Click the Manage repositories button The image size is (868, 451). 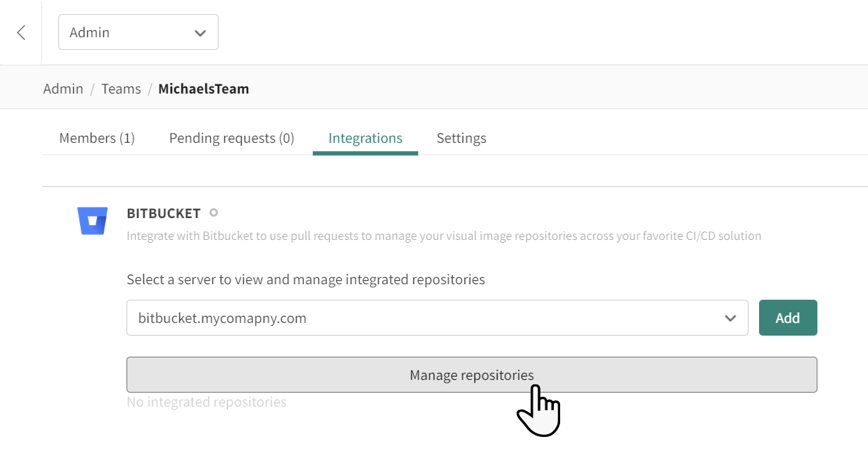coord(472,374)
